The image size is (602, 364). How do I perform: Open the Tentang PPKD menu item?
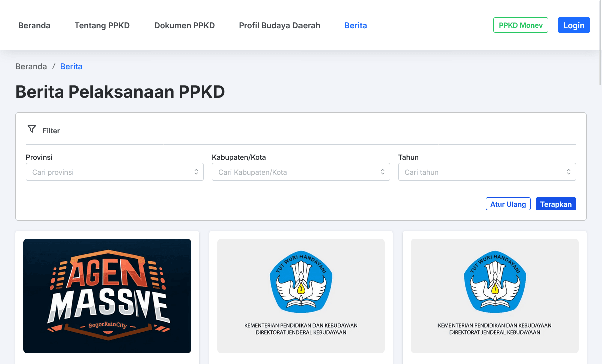102,25
